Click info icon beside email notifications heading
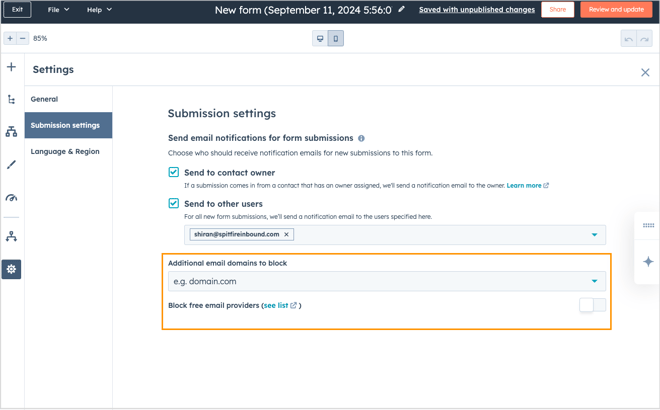Screen dimensions: 660x410 [361, 138]
